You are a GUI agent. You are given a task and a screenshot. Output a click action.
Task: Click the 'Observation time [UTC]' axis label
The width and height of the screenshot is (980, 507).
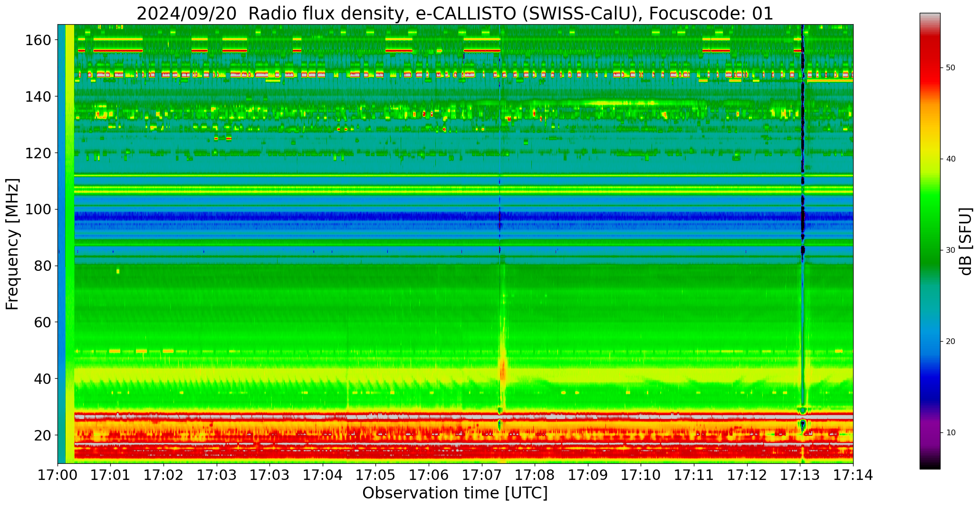455,493
